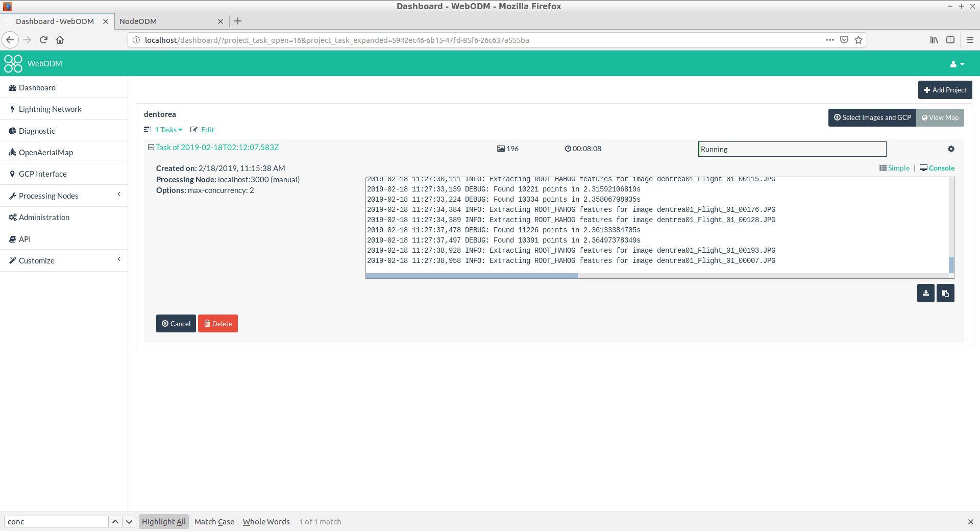980x531 pixels.
Task: Reload the current page
Action: pos(43,40)
